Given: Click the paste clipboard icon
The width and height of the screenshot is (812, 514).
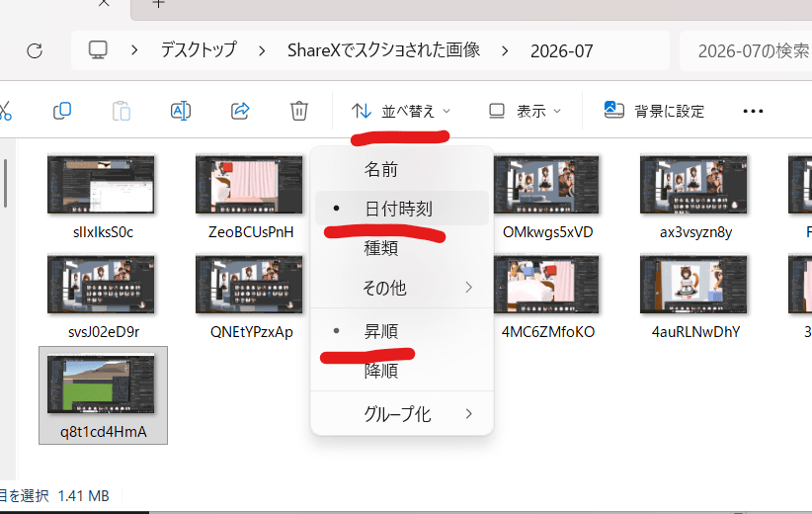Looking at the screenshot, I should (x=122, y=111).
